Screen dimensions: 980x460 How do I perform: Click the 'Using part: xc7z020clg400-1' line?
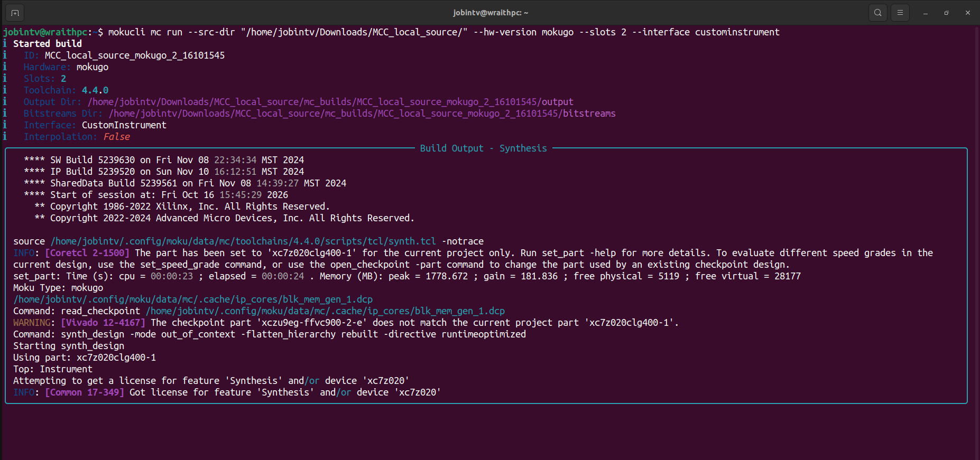click(x=85, y=358)
